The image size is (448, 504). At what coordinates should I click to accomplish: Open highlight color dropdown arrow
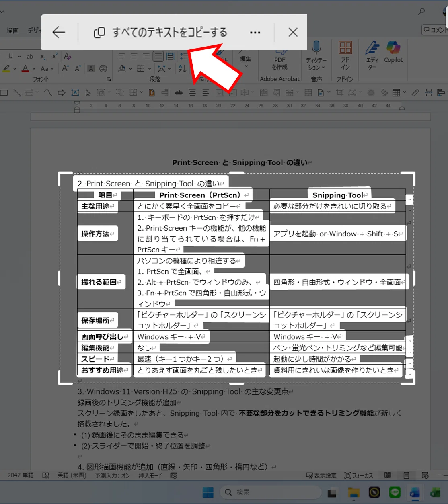pos(15,69)
